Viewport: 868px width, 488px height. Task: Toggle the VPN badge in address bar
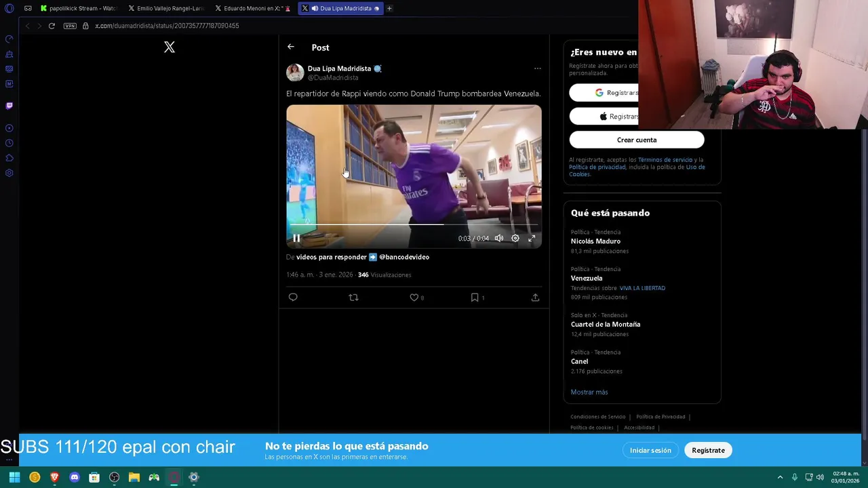point(70,26)
